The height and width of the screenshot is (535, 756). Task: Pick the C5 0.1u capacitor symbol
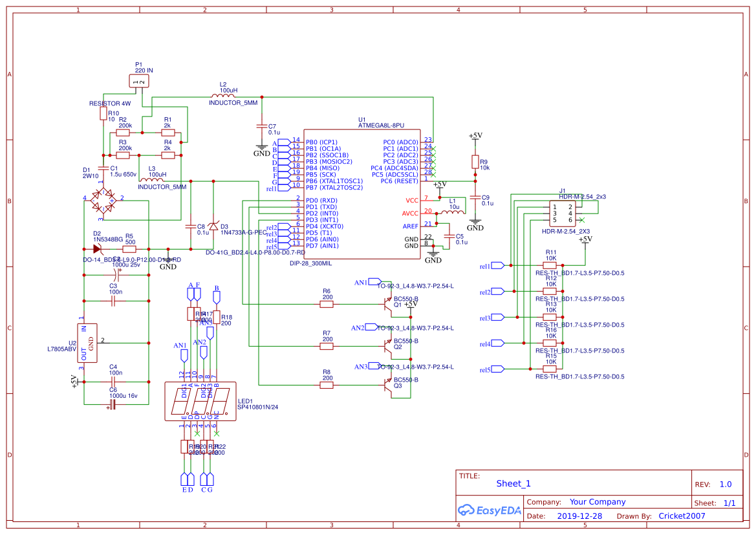point(449,236)
